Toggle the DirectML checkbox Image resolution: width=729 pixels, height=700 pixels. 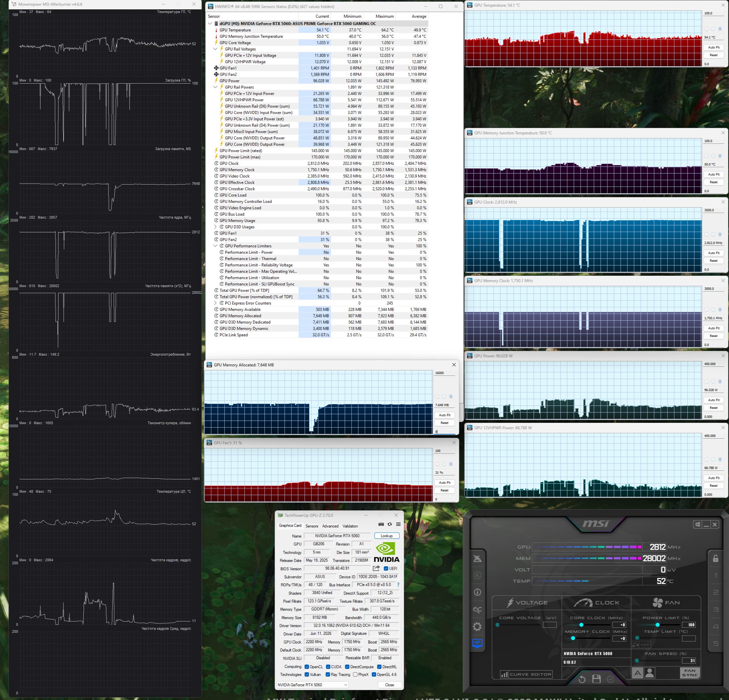(x=379, y=667)
